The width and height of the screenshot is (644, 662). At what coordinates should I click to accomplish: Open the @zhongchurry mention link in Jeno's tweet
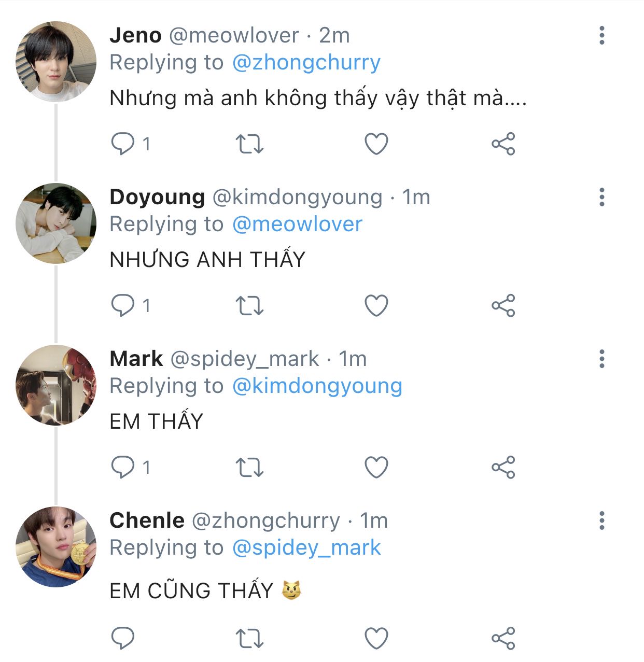tap(306, 63)
